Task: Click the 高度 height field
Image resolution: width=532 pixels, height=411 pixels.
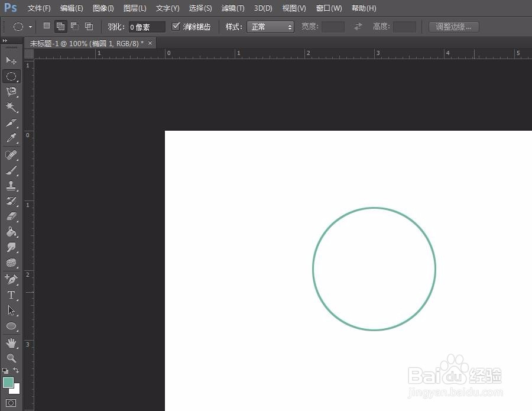Action: pyautogui.click(x=404, y=27)
